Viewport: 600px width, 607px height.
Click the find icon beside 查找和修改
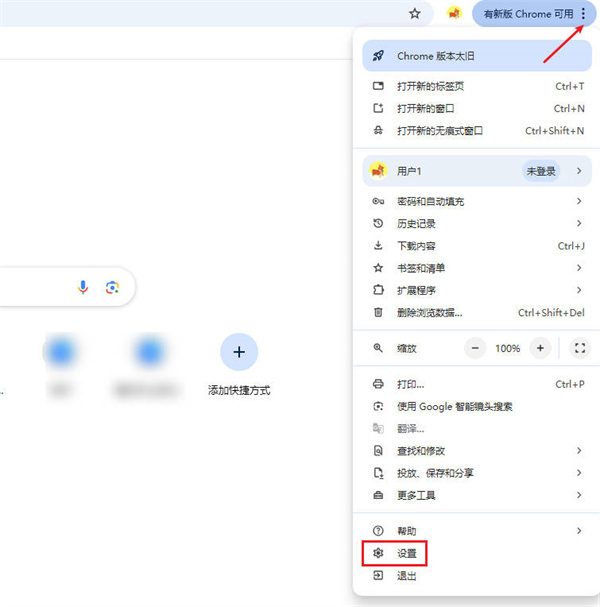378,451
